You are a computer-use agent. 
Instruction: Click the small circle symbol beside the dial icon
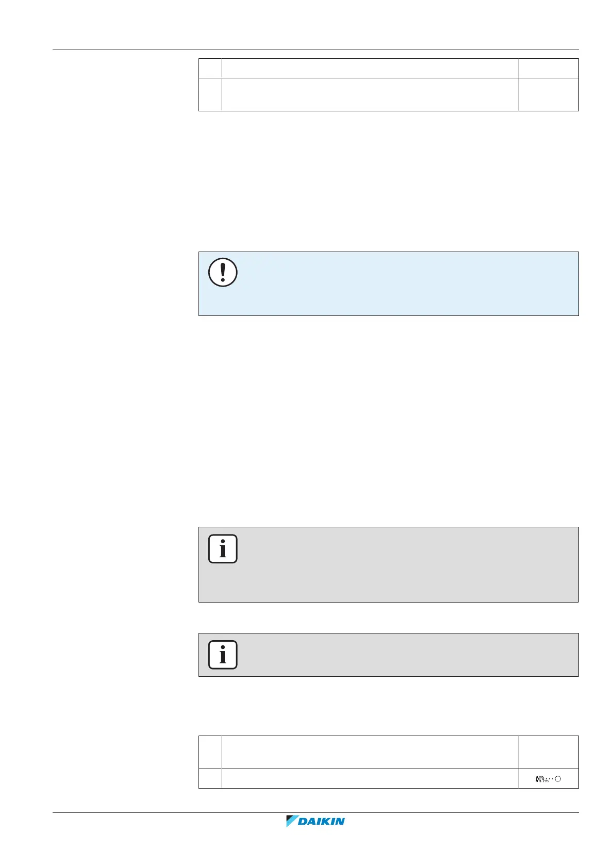[557, 779]
